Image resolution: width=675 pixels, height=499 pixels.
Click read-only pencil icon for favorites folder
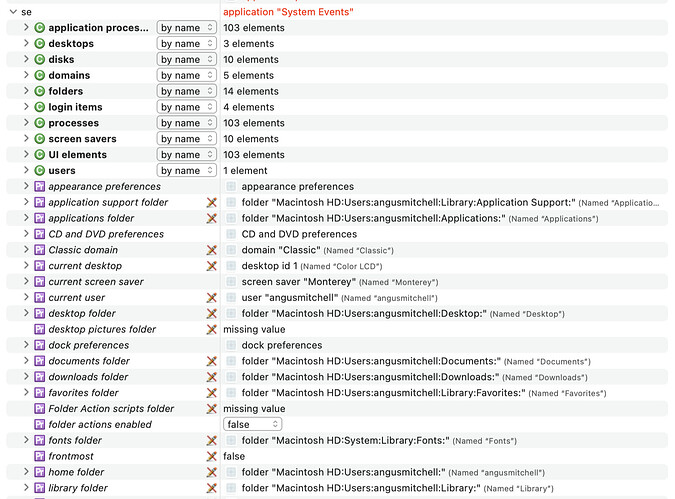211,393
